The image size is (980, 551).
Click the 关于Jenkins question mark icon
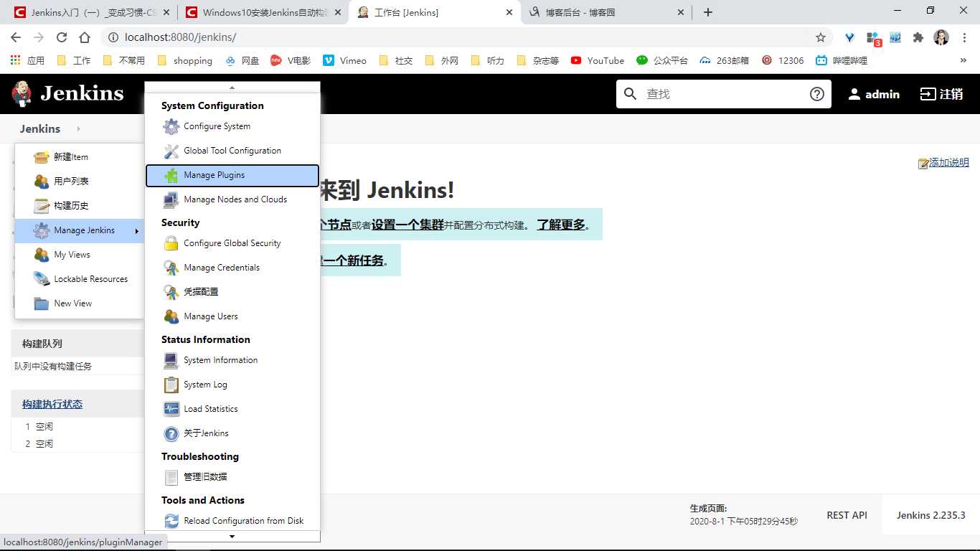click(x=171, y=433)
